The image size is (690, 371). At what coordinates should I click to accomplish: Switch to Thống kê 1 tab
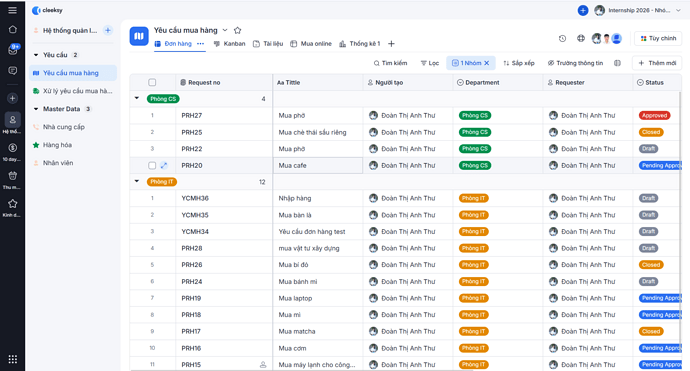tap(360, 44)
